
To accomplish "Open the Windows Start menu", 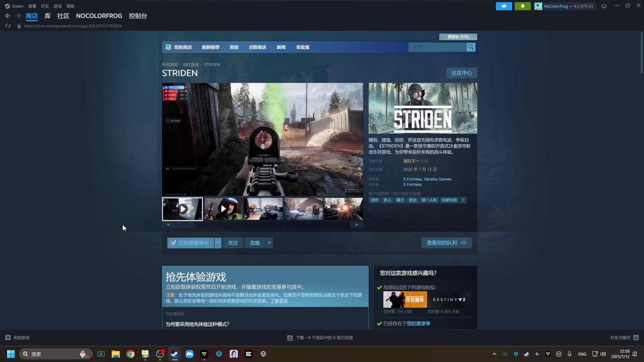I will pos(11,354).
